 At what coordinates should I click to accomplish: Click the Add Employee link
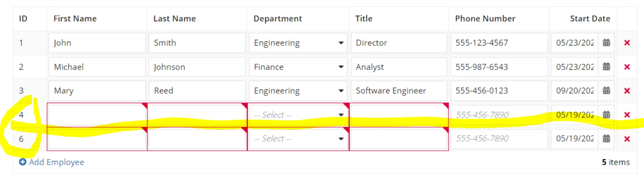pos(52,162)
